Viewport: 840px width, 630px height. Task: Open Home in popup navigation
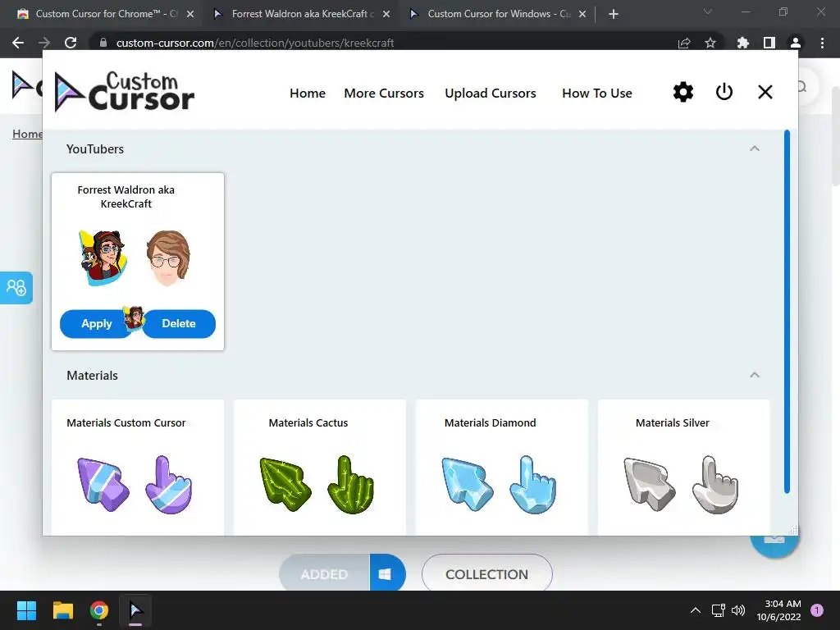pos(308,94)
